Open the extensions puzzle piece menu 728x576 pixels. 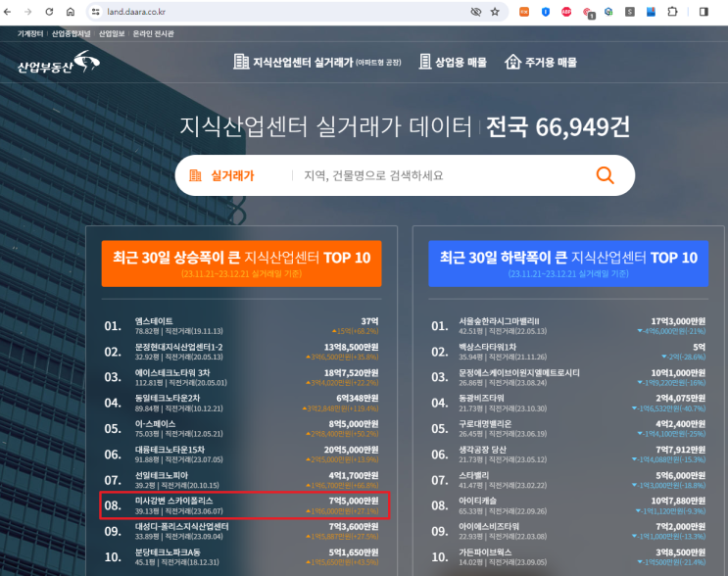[672, 12]
